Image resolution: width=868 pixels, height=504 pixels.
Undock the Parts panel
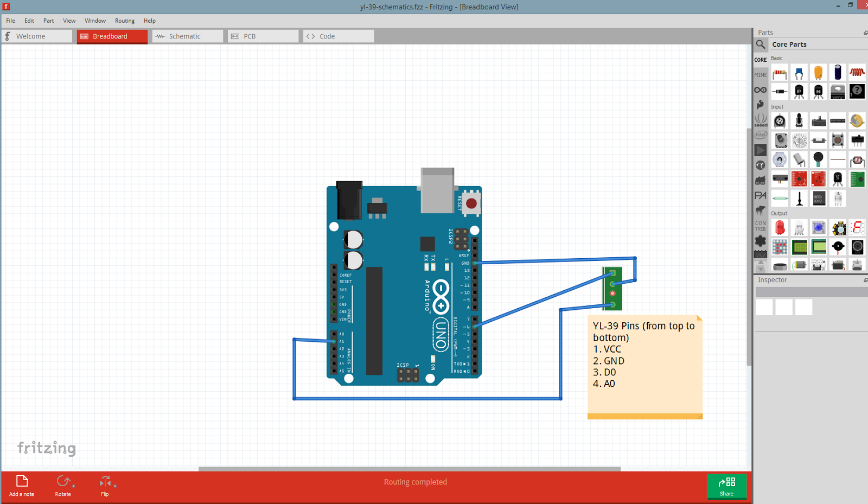point(865,33)
